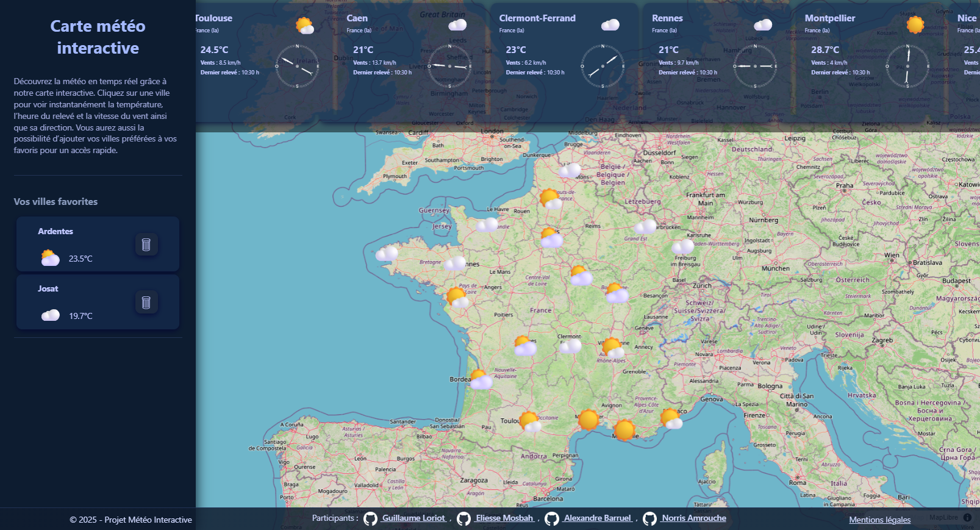The width and height of the screenshot is (980, 530).
Task: Select the cloud marker at Bretagne's western tip
Action: (x=387, y=253)
